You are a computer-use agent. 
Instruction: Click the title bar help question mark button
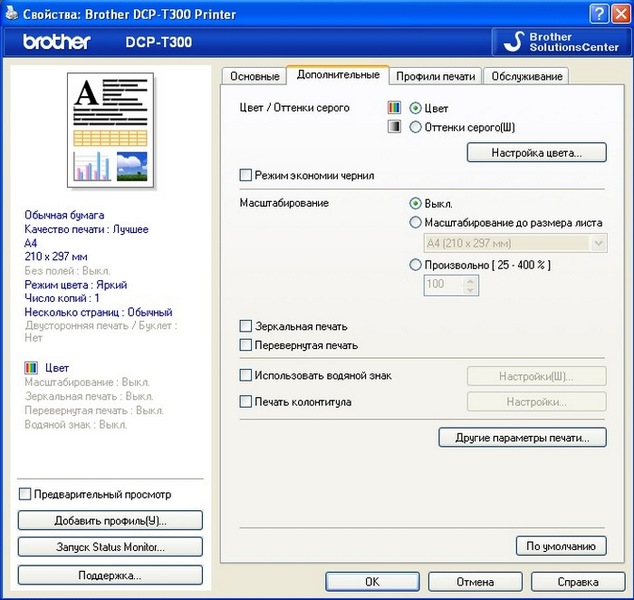[x=598, y=14]
